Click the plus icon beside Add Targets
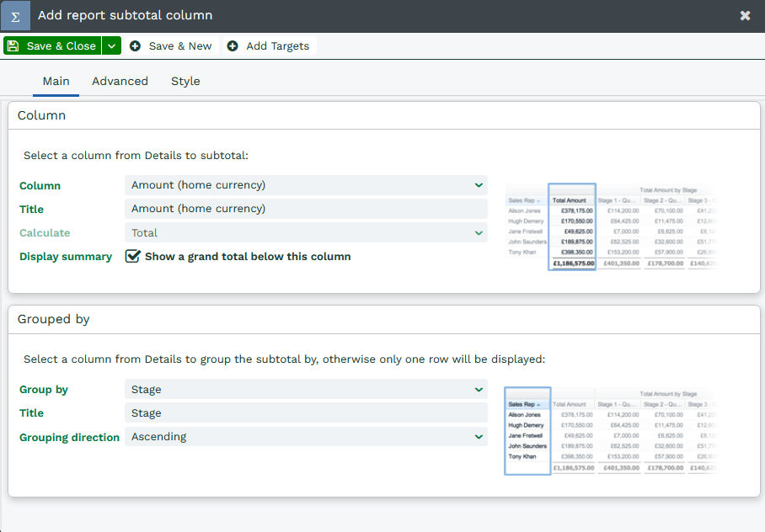Screen dimensions: 765x532 point(233,46)
